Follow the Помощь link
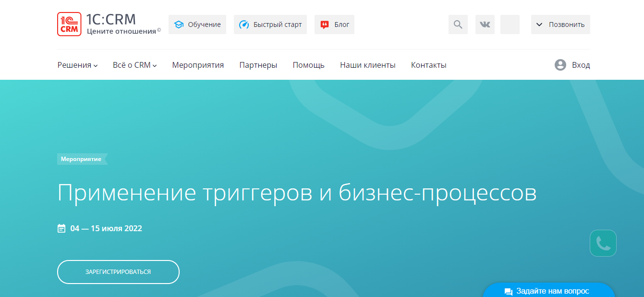The width and height of the screenshot is (644, 297). click(309, 64)
